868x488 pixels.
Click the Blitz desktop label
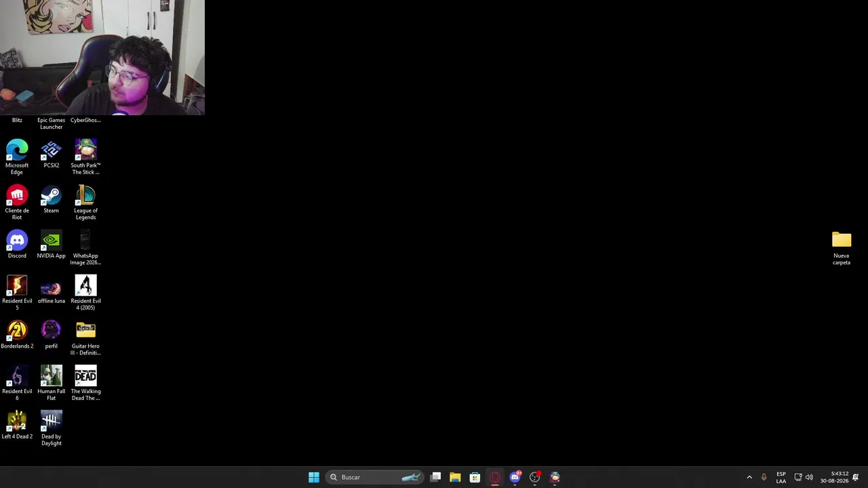pyautogui.click(x=17, y=120)
